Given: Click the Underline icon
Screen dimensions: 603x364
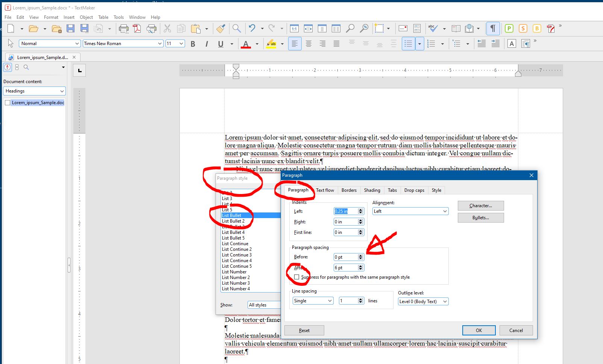Looking at the screenshot, I should (221, 44).
